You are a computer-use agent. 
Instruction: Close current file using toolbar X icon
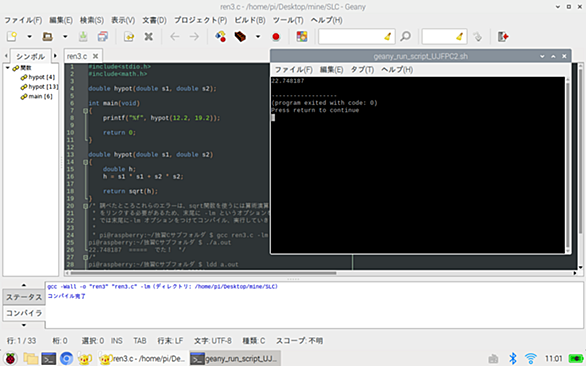pyautogui.click(x=148, y=37)
